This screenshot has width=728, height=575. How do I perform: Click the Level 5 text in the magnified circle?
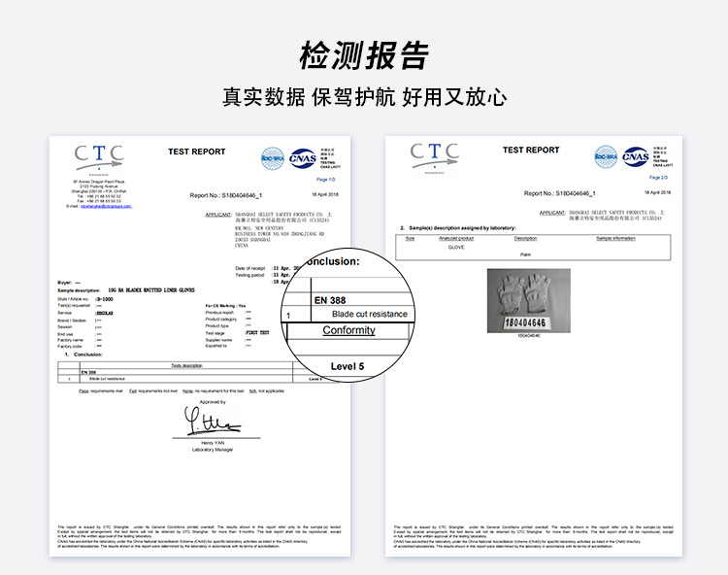[347, 366]
